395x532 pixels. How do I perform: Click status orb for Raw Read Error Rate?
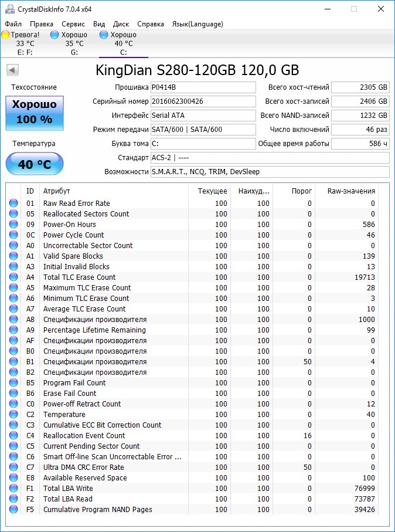[13, 203]
